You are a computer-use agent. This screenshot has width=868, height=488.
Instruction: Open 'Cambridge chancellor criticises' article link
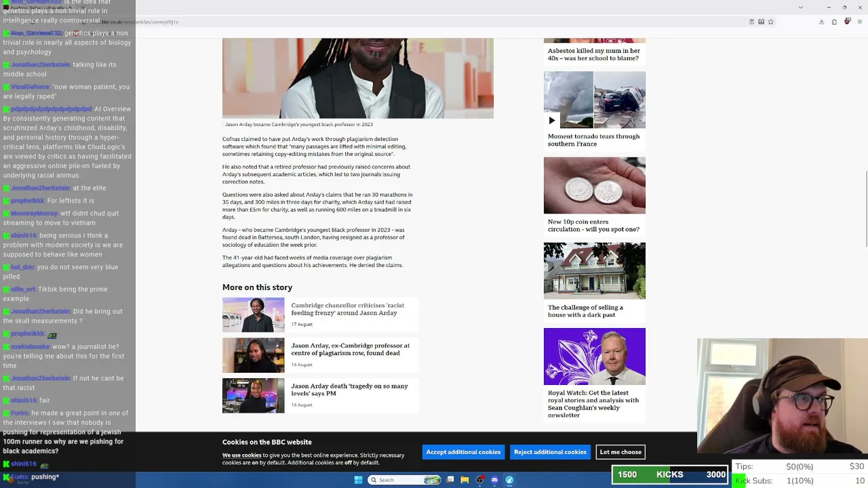[347, 309]
